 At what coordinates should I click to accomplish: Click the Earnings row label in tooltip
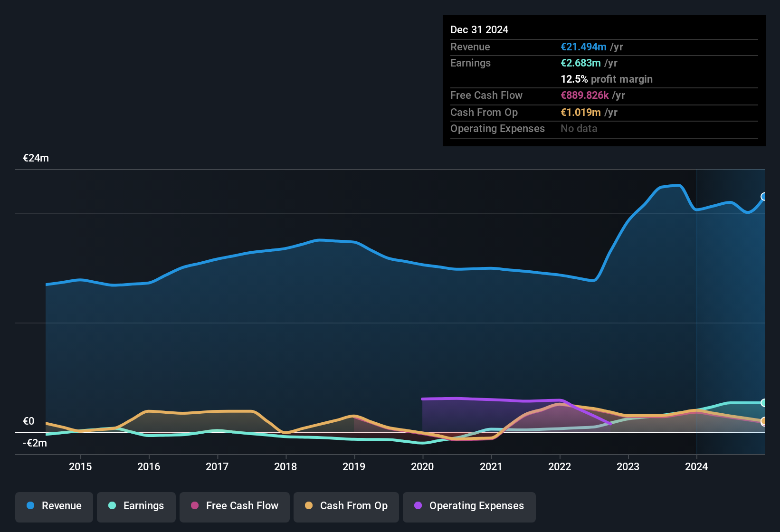[x=470, y=63]
